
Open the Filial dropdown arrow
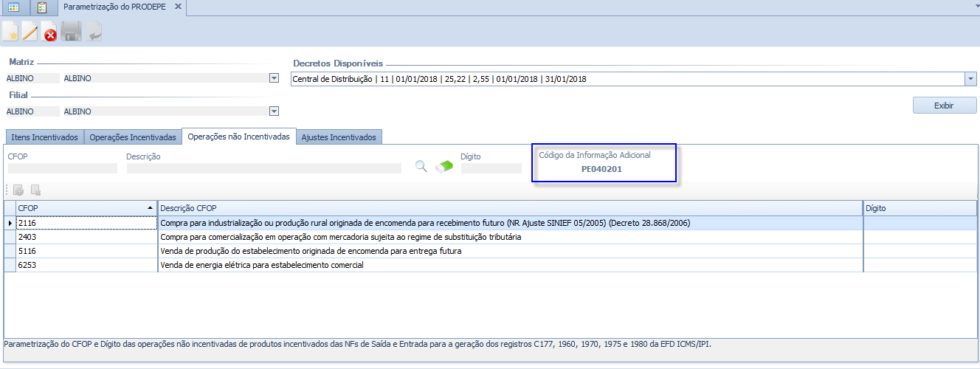click(x=274, y=111)
